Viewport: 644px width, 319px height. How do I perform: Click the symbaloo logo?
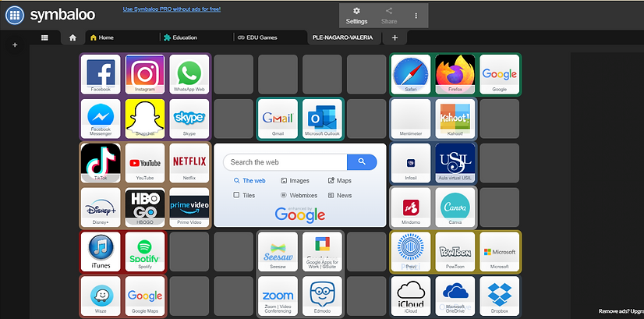click(x=50, y=16)
